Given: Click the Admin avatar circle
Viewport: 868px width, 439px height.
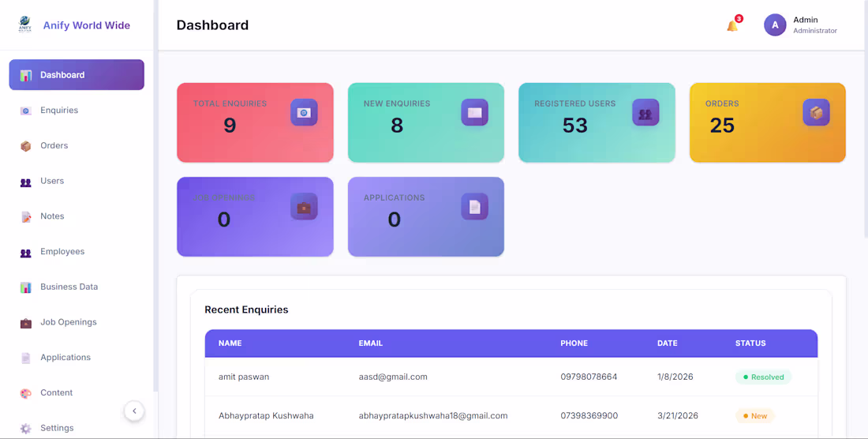Looking at the screenshot, I should [x=775, y=25].
